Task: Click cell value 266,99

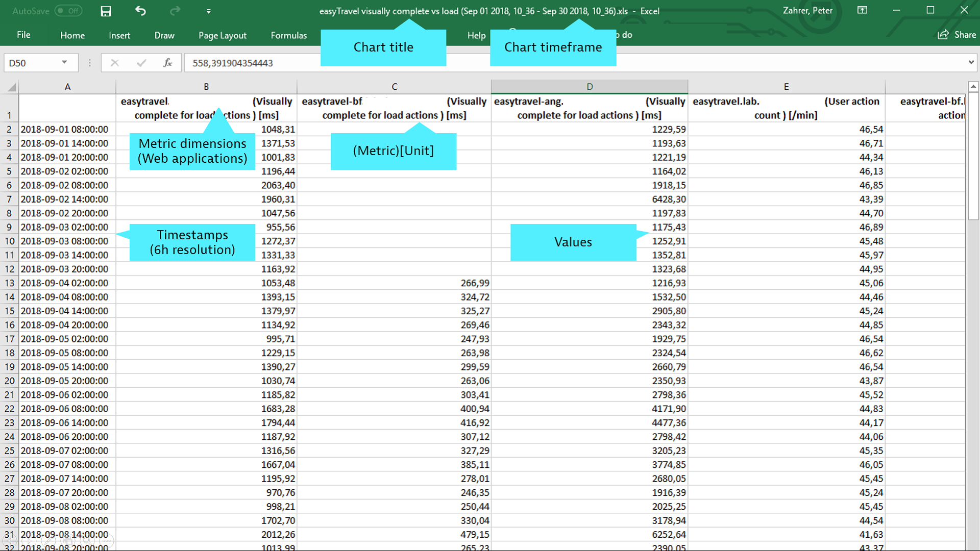Action: point(394,283)
